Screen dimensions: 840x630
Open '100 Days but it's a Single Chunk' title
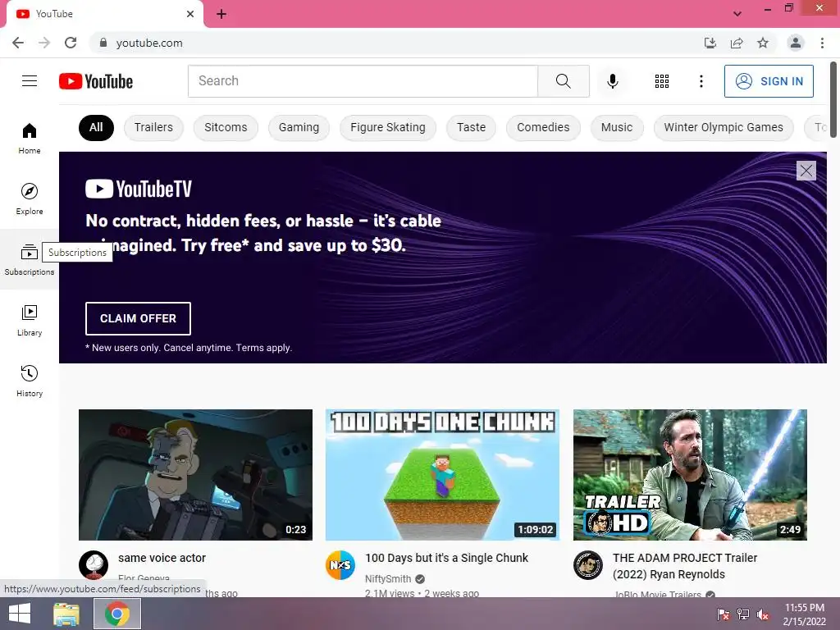pyautogui.click(x=446, y=558)
